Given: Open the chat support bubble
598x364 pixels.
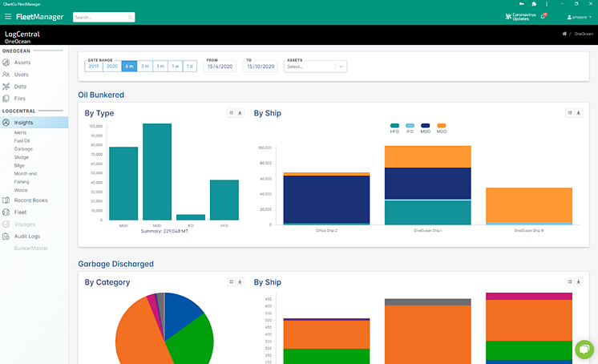Looking at the screenshot, I should click(584, 349).
